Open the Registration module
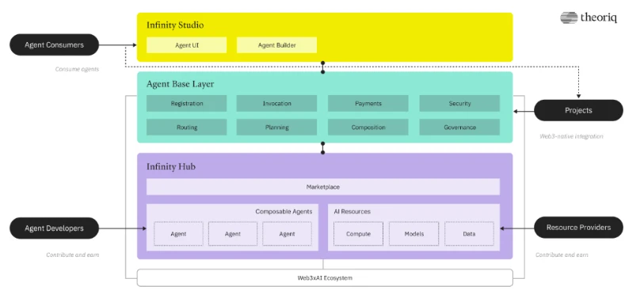This screenshot has width=644, height=298. tap(186, 104)
